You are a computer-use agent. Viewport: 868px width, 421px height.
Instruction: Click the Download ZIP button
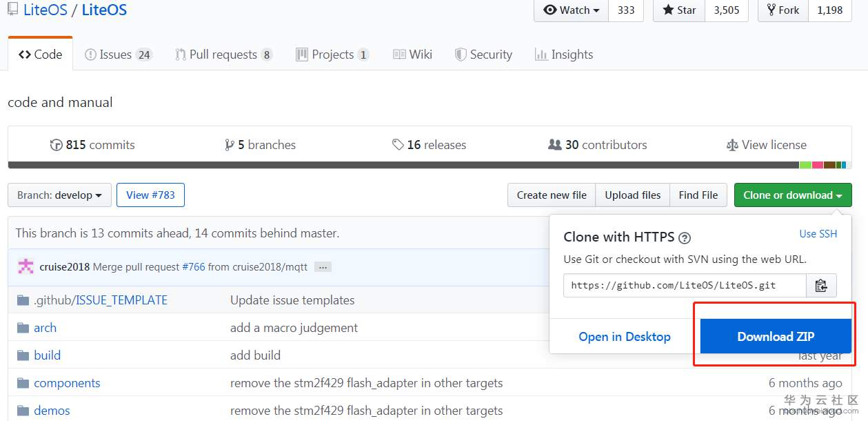click(x=776, y=337)
